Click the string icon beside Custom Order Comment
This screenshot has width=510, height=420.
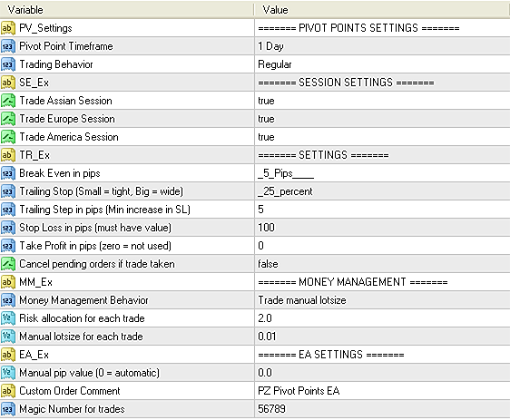click(8, 391)
